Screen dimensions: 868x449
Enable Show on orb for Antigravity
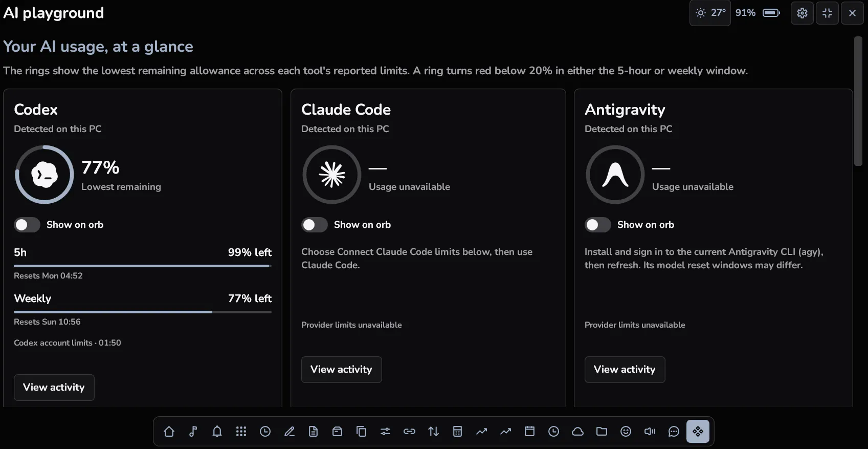pos(597,225)
